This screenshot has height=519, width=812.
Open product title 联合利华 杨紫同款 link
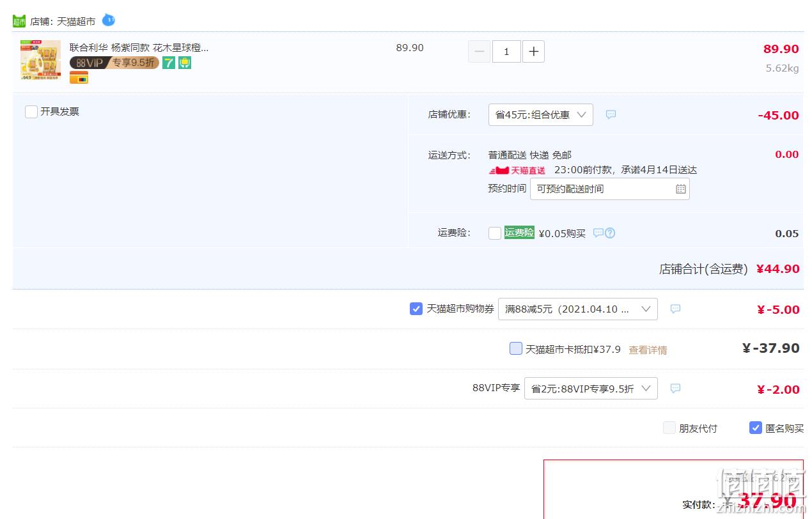(139, 47)
